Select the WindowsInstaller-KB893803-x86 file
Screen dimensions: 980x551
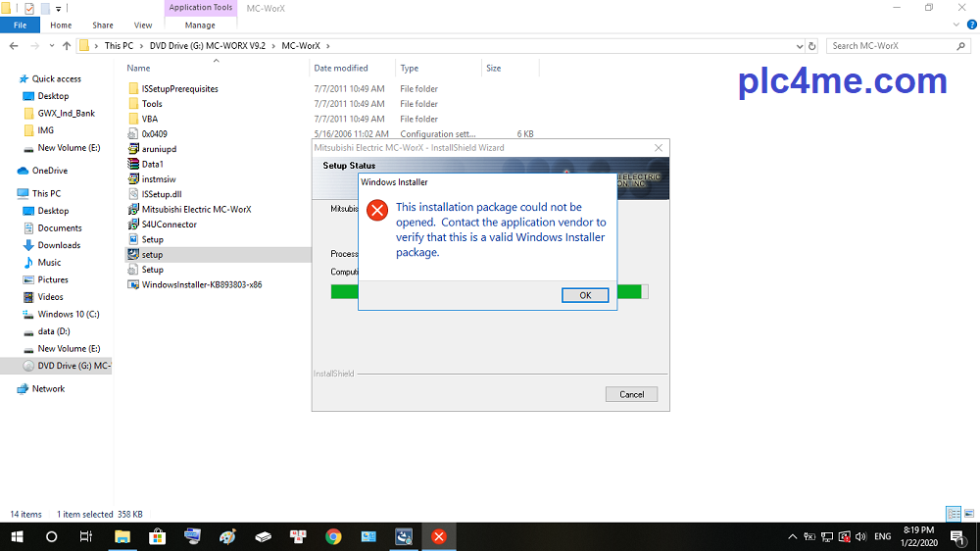[201, 285]
